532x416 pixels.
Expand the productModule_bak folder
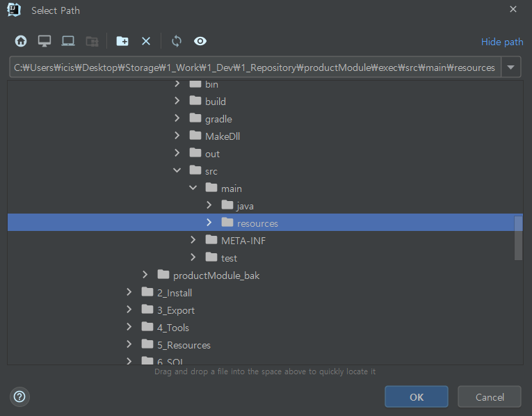[145, 275]
